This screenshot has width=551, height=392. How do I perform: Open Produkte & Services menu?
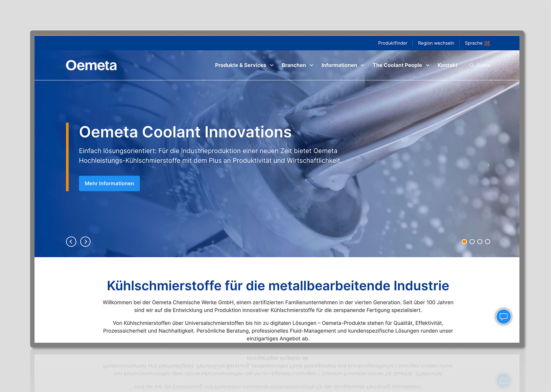click(x=241, y=65)
